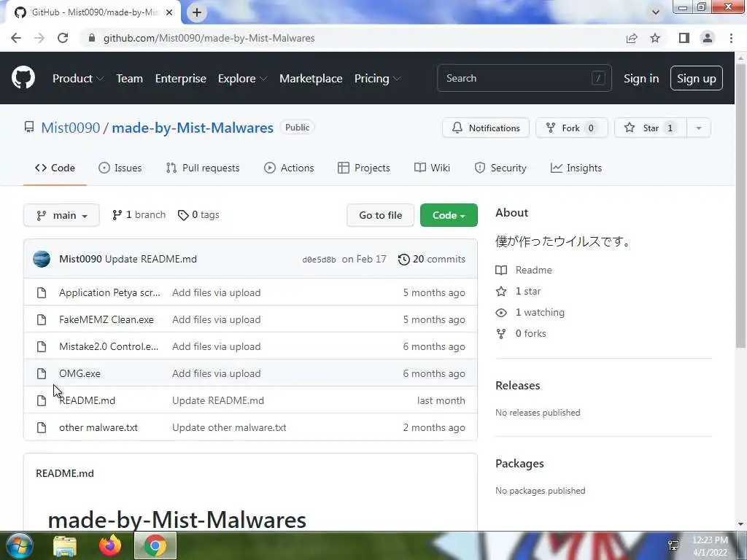The image size is (747, 560).
Task: Click the Chrome taskbar icon
Action: (155, 545)
